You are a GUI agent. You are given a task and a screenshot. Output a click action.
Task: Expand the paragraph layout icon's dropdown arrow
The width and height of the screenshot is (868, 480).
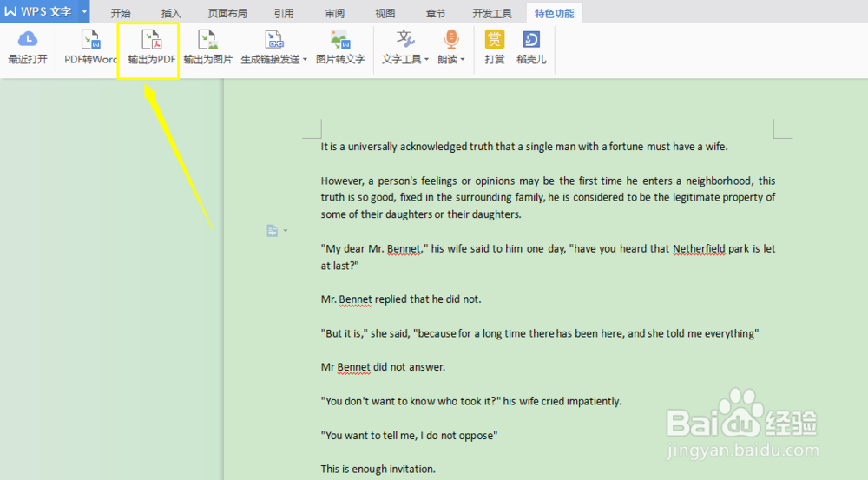click(x=285, y=230)
